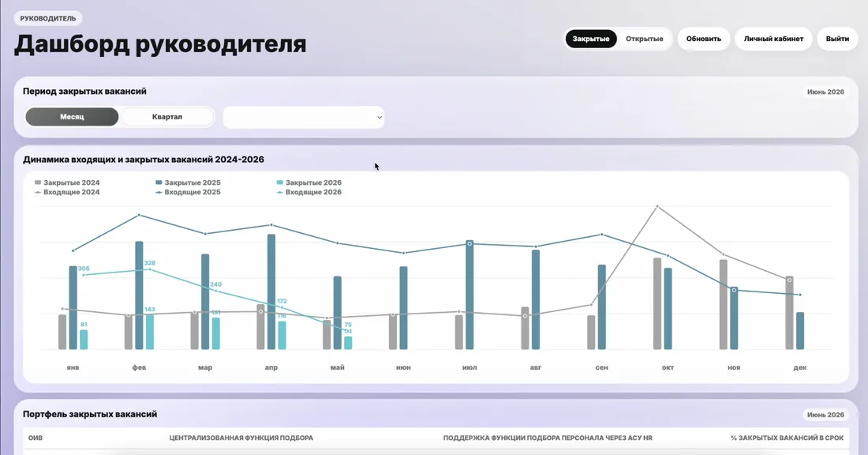This screenshot has height=455, width=868.
Task: Open Личный кабинет
Action: pos(773,39)
